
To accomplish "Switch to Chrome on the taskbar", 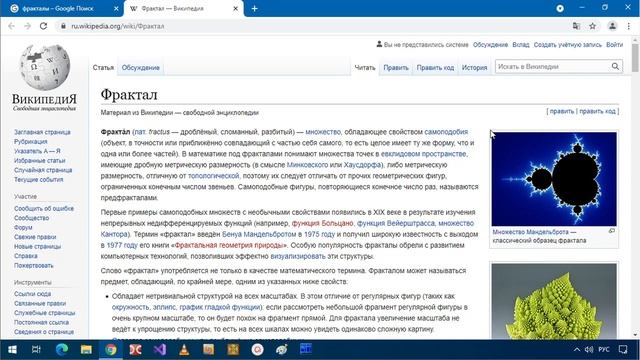I will 111,350.
